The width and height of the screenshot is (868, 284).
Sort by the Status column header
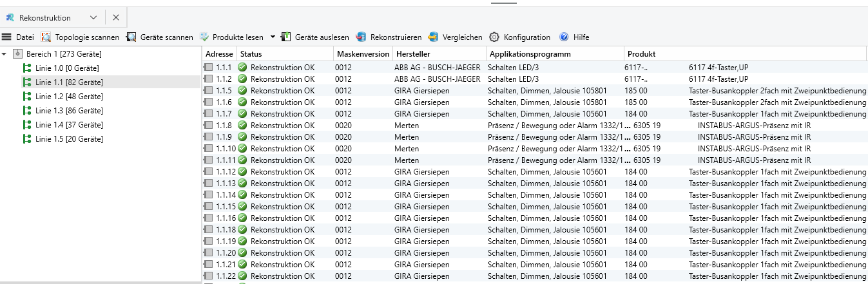(x=285, y=54)
